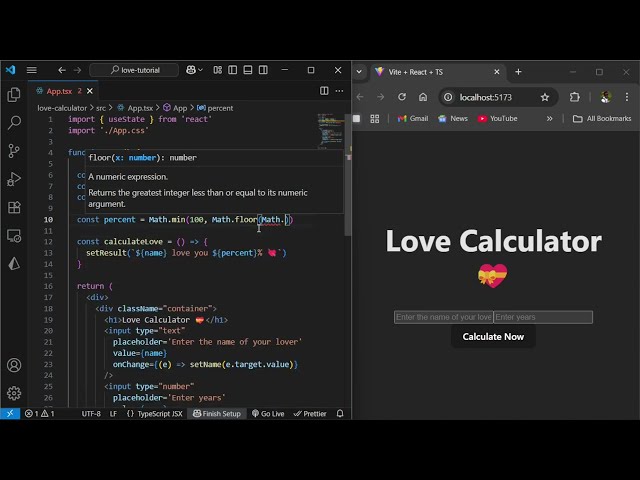
Task: Open the Chrome three-dot menu
Action: click(627, 97)
